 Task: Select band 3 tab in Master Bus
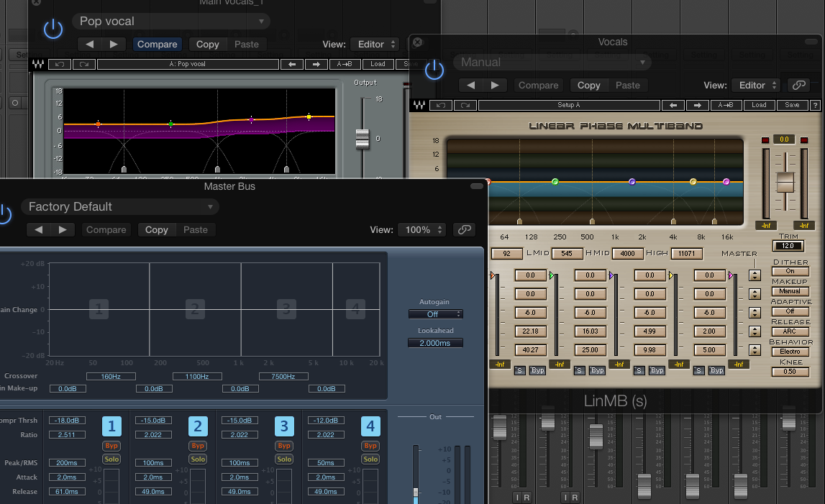tap(284, 426)
